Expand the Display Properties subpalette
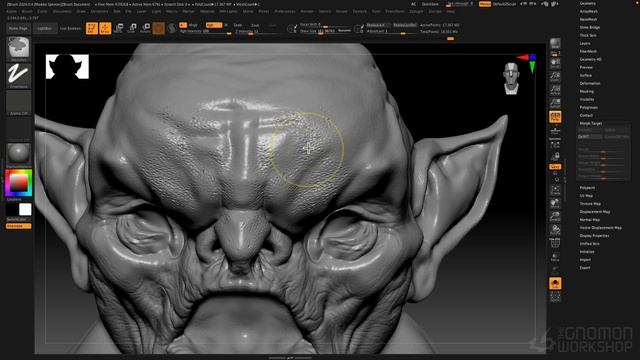This screenshot has width=640, height=360. [594, 236]
